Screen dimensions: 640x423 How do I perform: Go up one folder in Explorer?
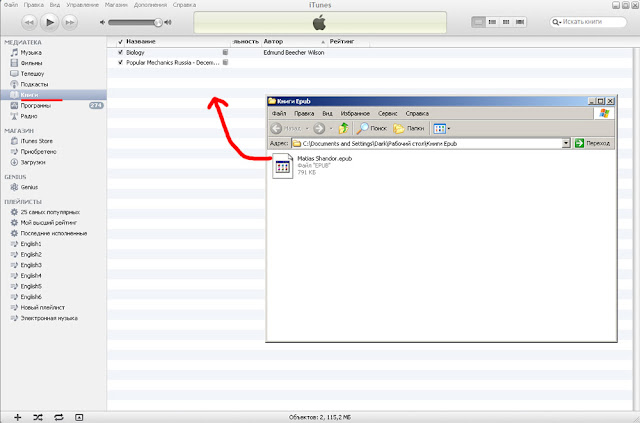[x=343, y=129]
